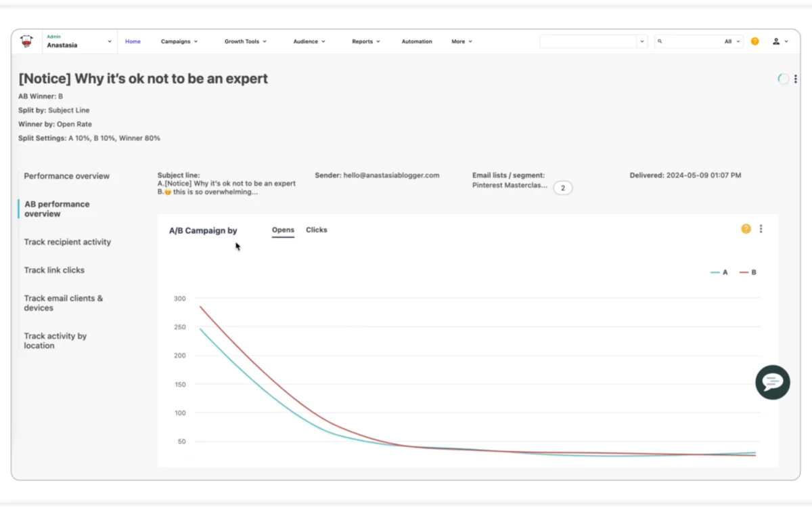The image size is (812, 508).
Task: Click the chart help question icon
Action: (x=746, y=229)
